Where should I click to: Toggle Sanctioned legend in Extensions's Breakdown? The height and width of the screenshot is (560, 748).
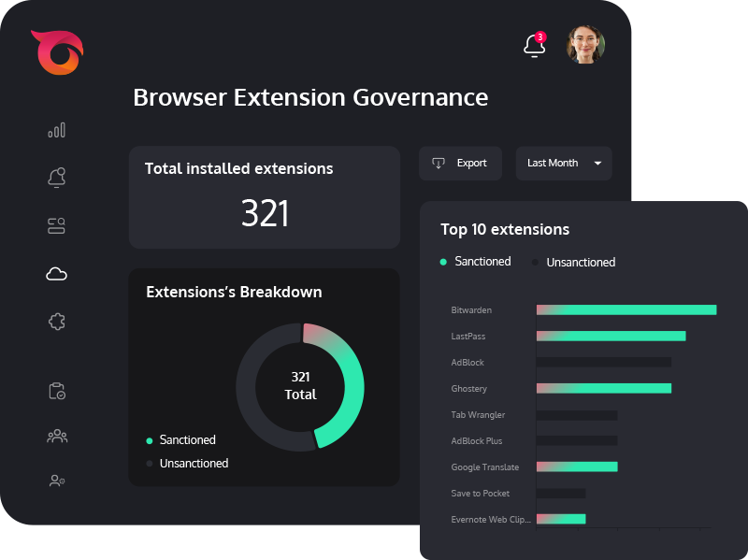180,439
